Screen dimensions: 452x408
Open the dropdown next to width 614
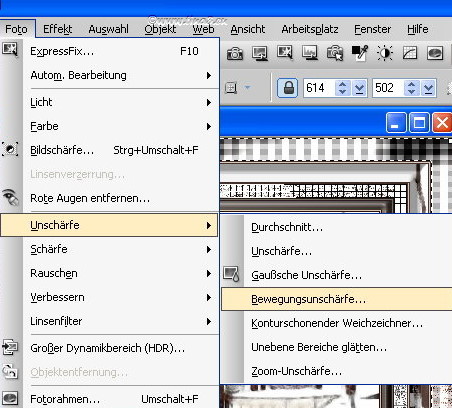pos(359,88)
